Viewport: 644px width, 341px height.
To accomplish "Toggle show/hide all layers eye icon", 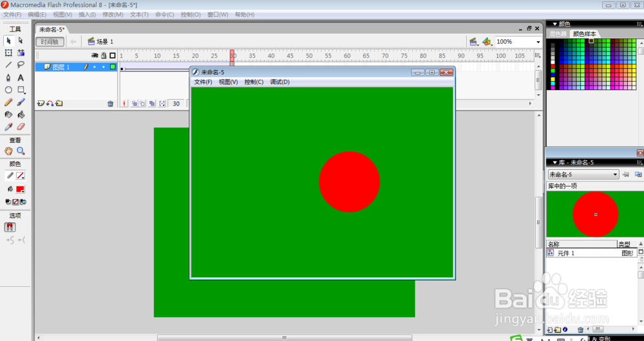I will point(95,55).
